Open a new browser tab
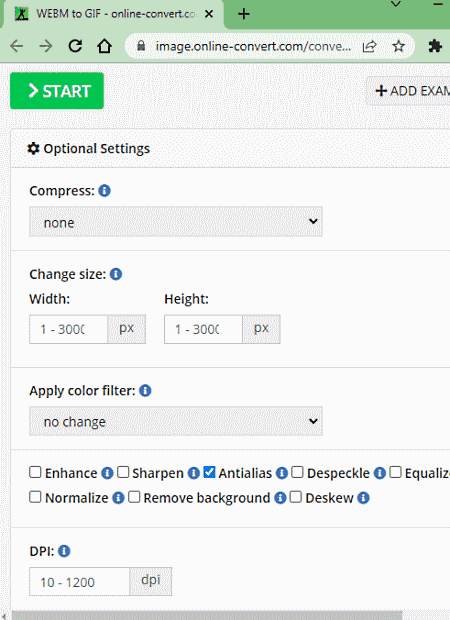 click(244, 14)
